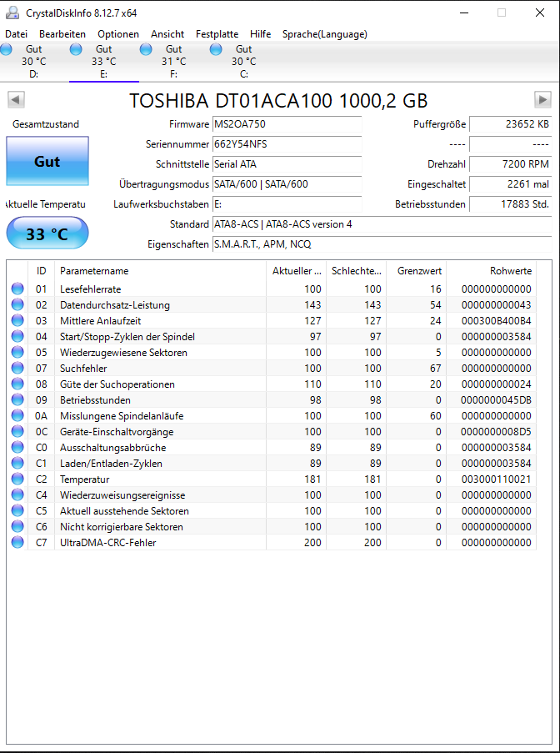This screenshot has width=560, height=753.
Task: Click the Betriebsstunden value 17883 Std.
Action: (x=511, y=204)
